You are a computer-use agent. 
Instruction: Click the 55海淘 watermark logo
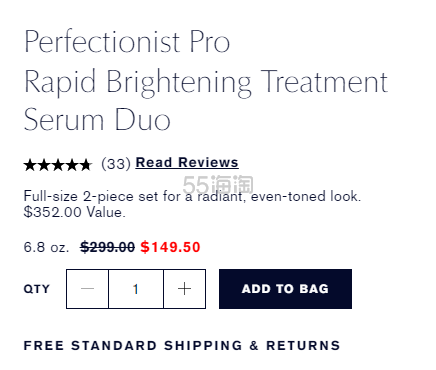pyautogui.click(x=218, y=184)
